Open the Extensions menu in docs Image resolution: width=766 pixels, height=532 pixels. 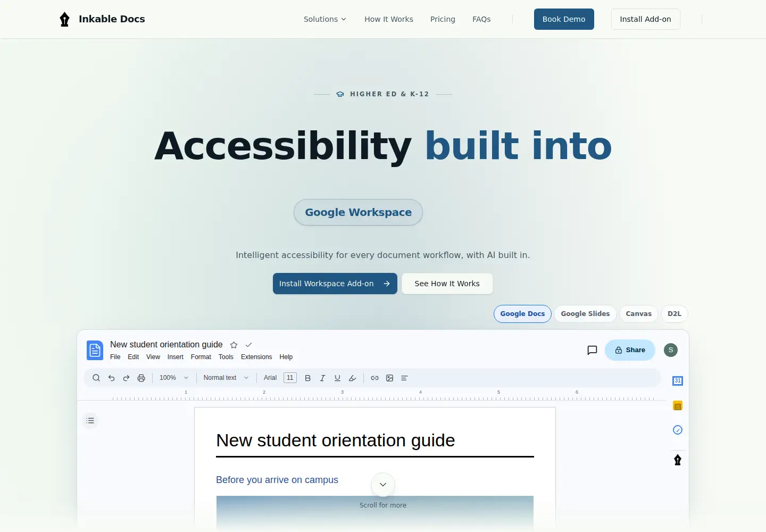pos(256,357)
